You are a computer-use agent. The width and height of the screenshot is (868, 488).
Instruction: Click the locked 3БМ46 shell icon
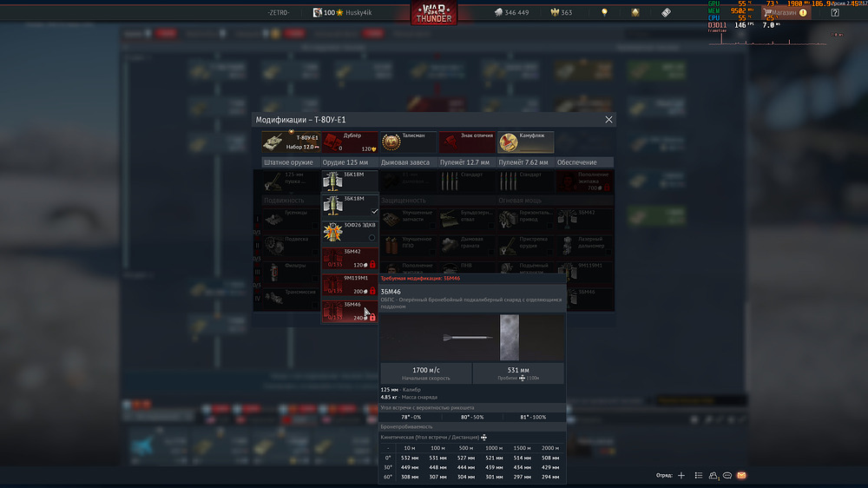click(x=335, y=311)
